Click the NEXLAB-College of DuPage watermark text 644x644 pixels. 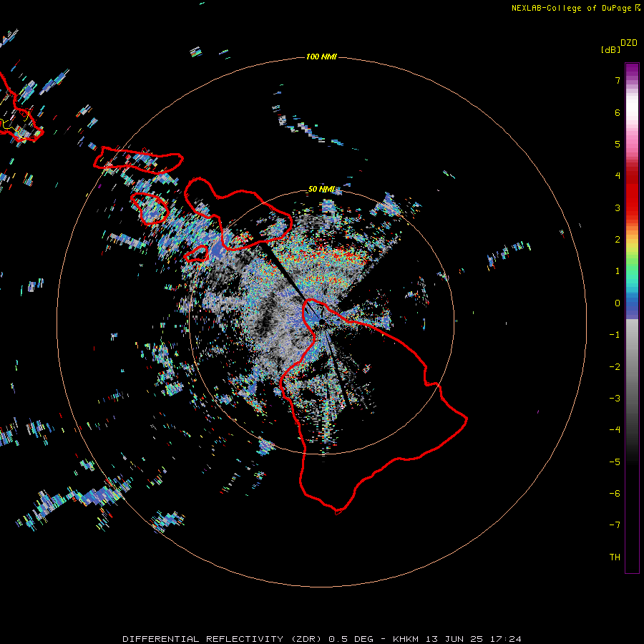click(571, 8)
